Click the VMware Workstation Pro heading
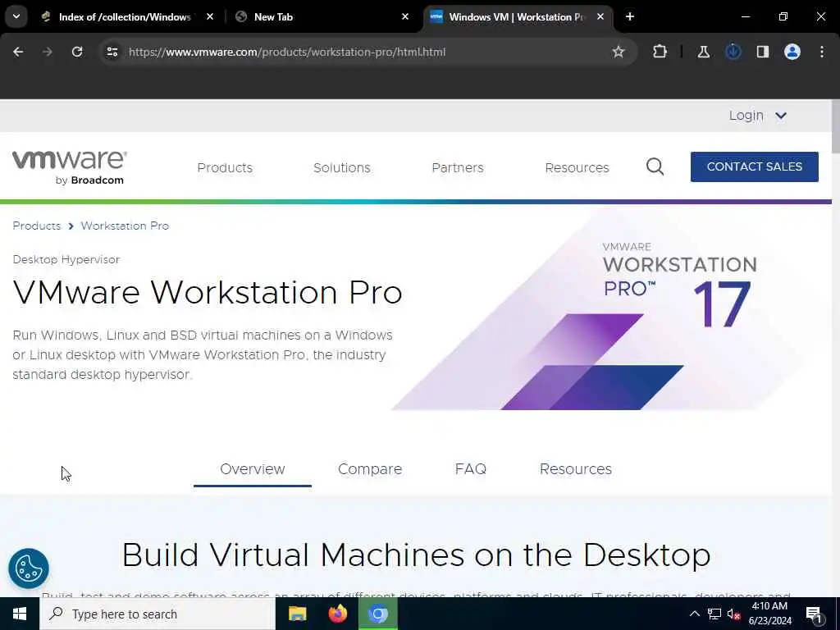 [x=208, y=293]
